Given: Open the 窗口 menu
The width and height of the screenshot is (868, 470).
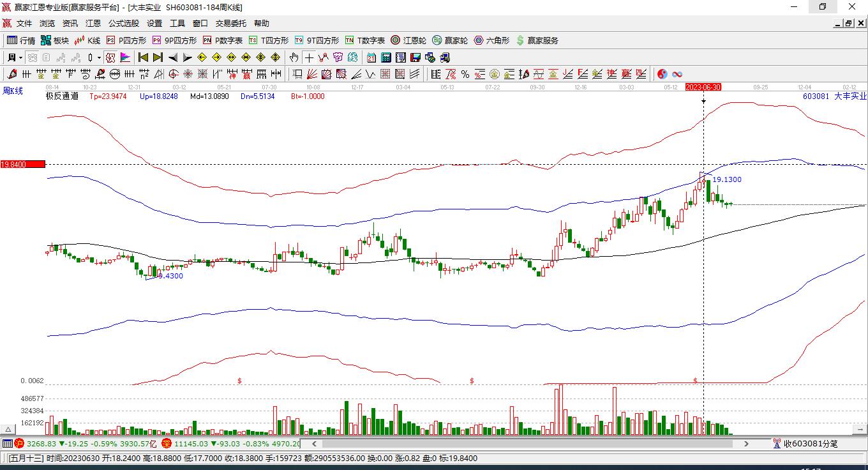Looking at the screenshot, I should [x=200, y=24].
